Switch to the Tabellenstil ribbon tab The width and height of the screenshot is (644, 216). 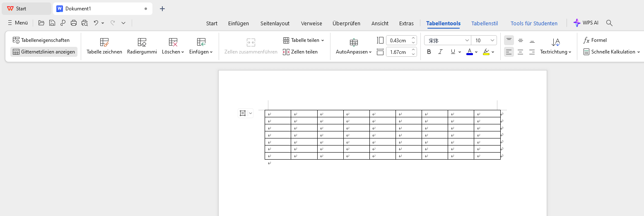point(485,23)
